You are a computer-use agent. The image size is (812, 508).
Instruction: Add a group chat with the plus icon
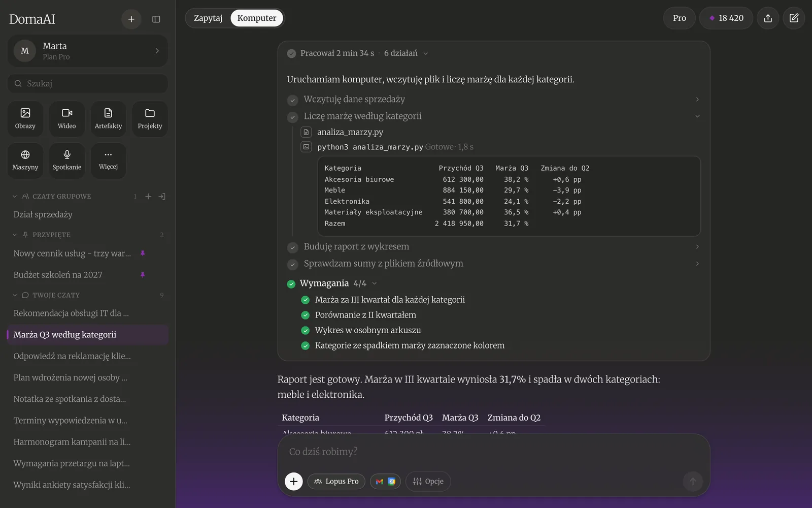[x=148, y=197]
